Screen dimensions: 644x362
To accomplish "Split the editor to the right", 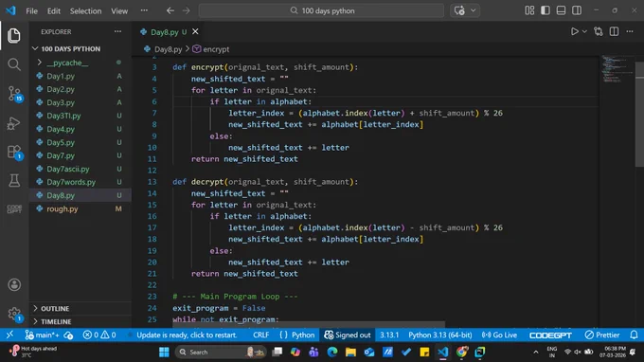I will click(614, 31).
